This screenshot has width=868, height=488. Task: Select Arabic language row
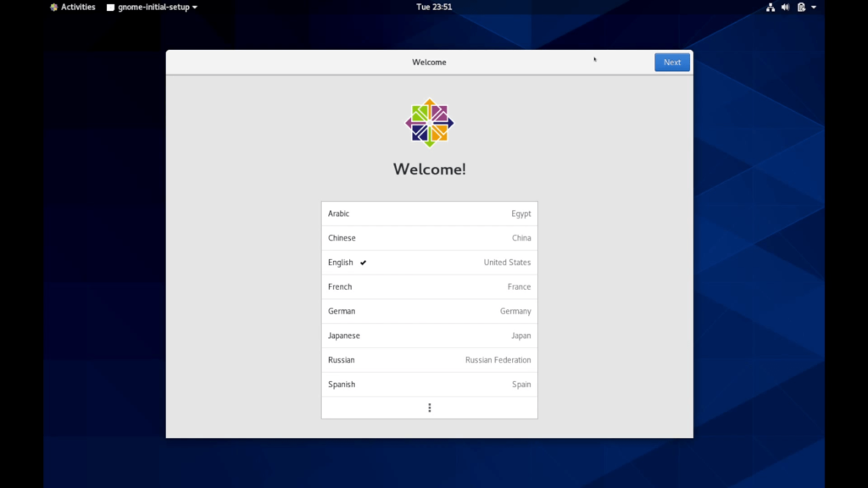[x=429, y=213]
